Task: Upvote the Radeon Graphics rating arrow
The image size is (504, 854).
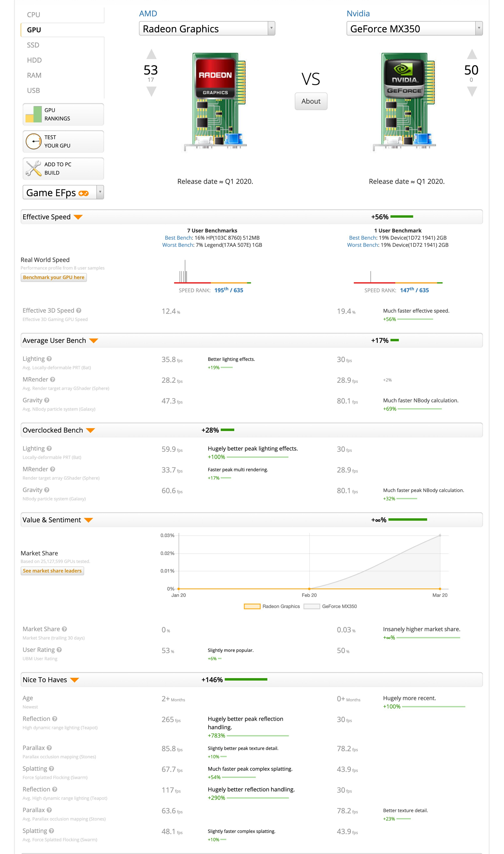Action: pos(151,54)
